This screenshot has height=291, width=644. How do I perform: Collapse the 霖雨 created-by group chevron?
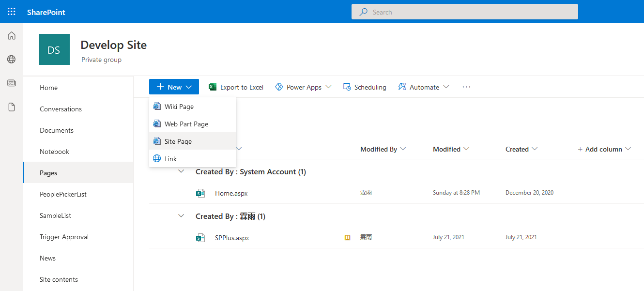[181, 216]
